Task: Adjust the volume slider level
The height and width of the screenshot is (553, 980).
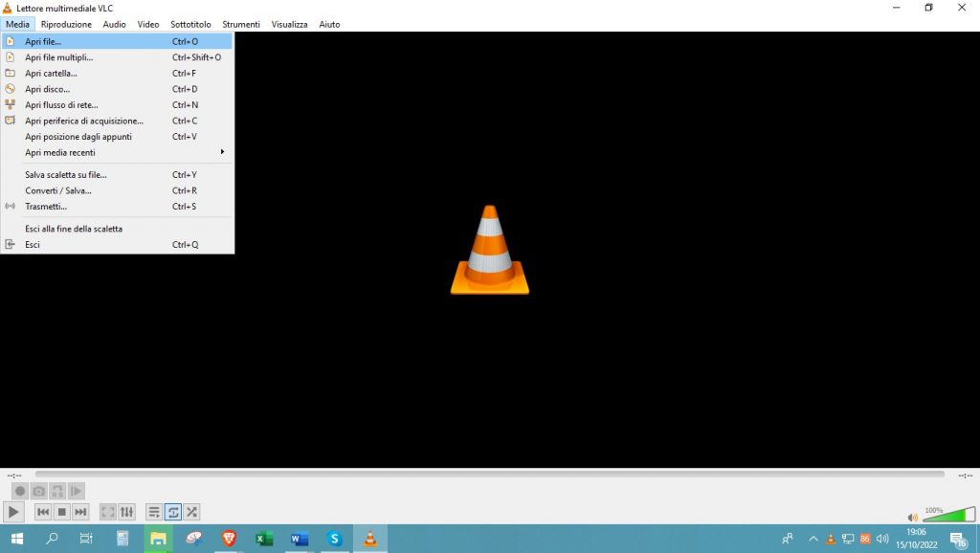Action: click(947, 516)
